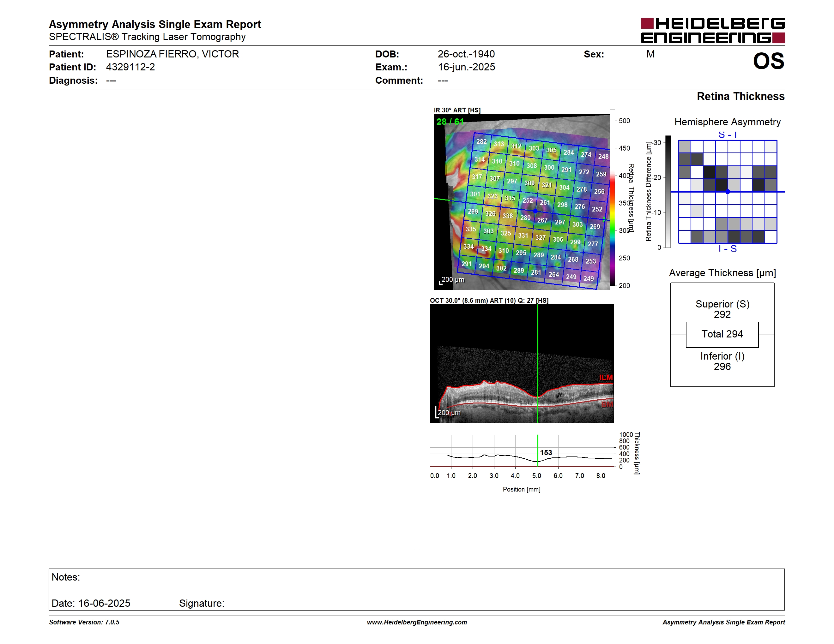The height and width of the screenshot is (644, 834).
Task: Click grid cell value 321 on thickness map
Action: tap(547, 185)
